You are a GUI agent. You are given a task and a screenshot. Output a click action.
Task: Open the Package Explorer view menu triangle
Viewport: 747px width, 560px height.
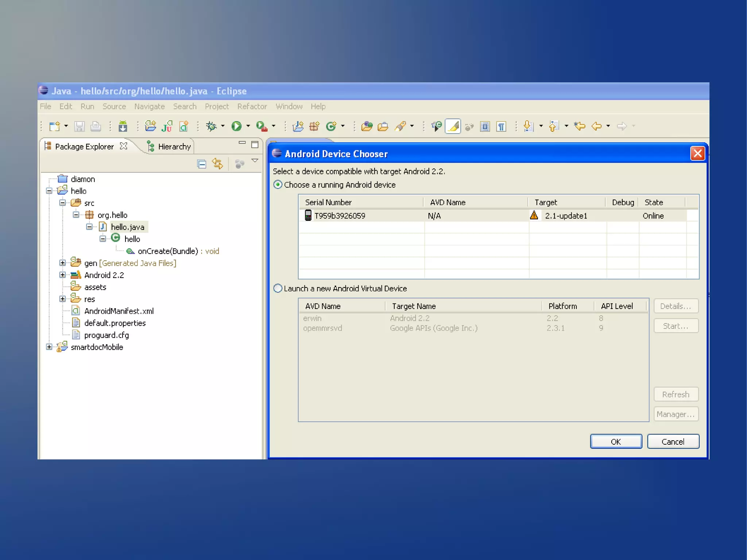coord(255,161)
